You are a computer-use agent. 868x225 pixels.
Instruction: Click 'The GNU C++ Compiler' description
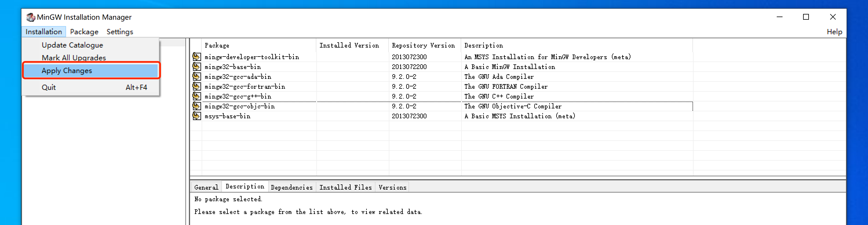pyautogui.click(x=499, y=96)
